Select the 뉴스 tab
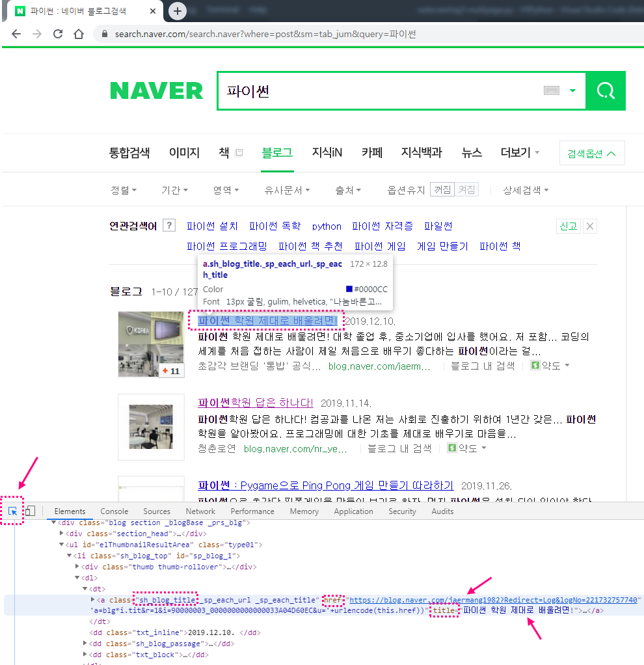Viewport: 644px width, 665px height. click(472, 153)
